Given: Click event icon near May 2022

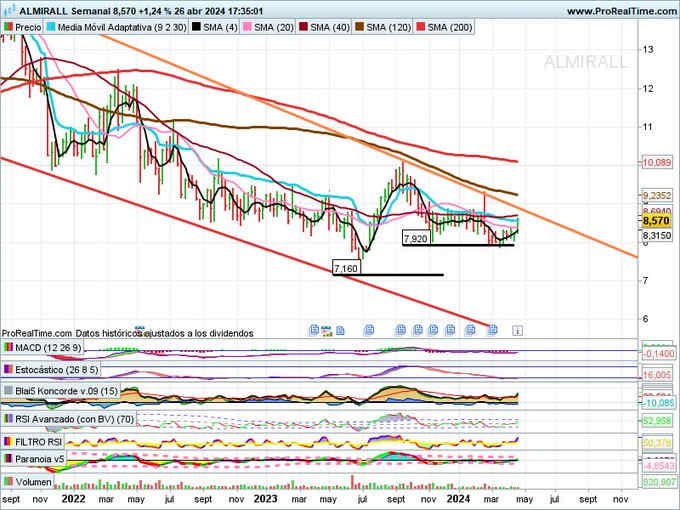Looking at the screenshot, I should pos(140,330).
